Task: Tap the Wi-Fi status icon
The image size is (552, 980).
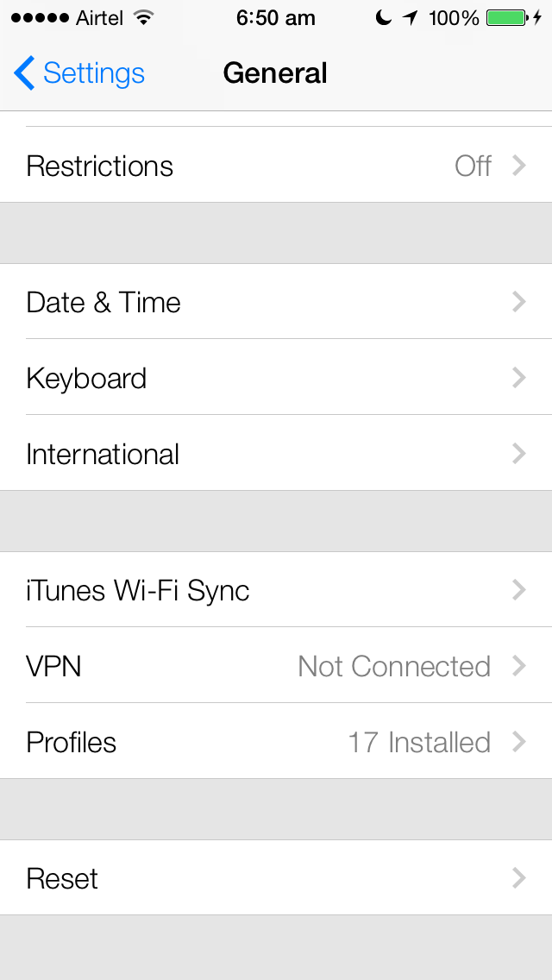Action: 143,18
